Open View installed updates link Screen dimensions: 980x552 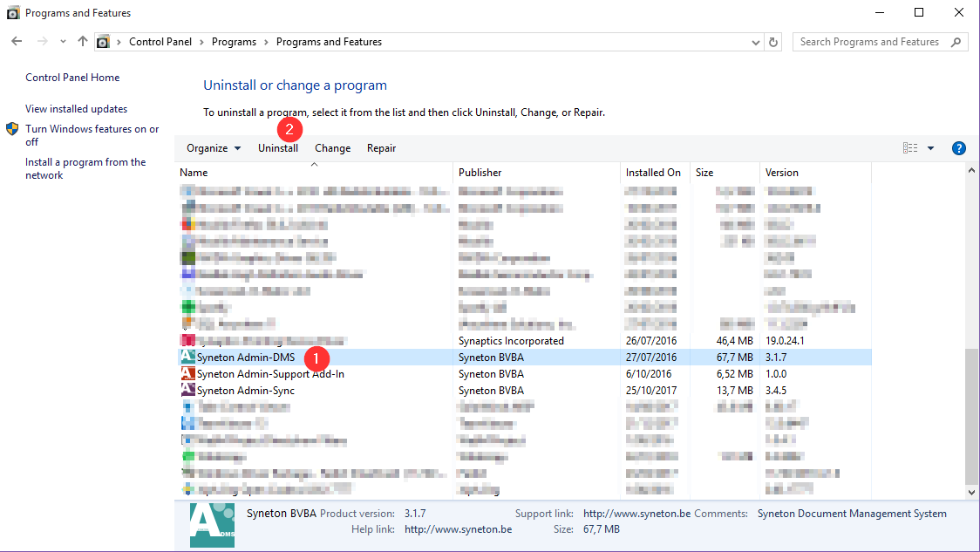(77, 109)
